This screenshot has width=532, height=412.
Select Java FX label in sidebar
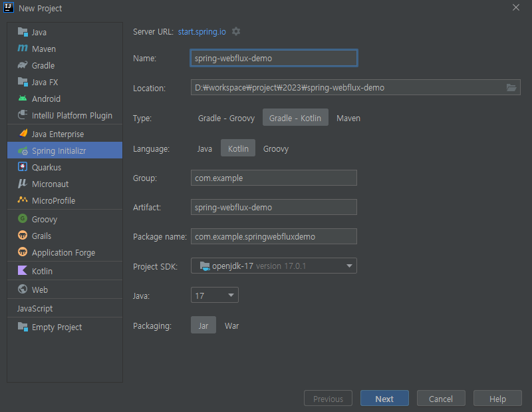point(45,82)
